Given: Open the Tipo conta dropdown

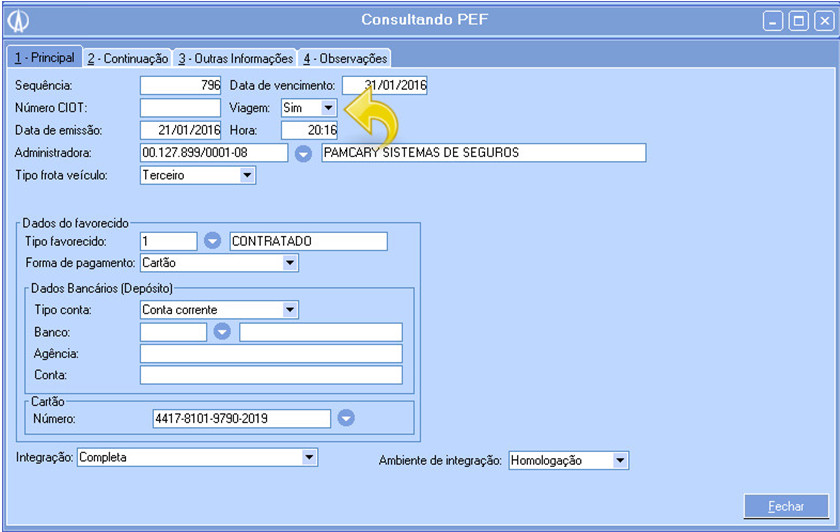Looking at the screenshot, I should coord(289,310).
